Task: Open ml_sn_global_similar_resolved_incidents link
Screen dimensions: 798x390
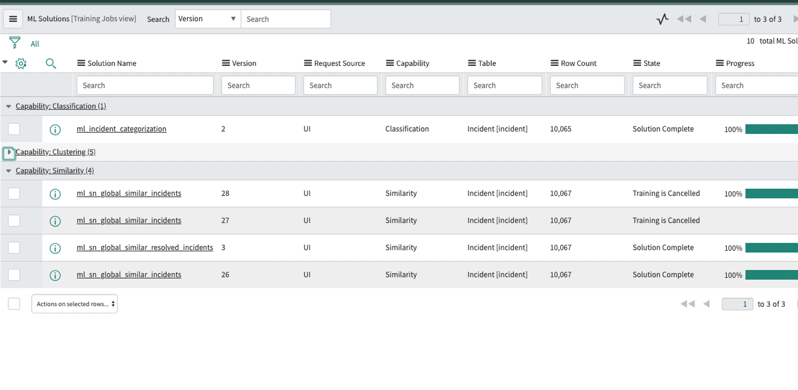Action: 145,247
